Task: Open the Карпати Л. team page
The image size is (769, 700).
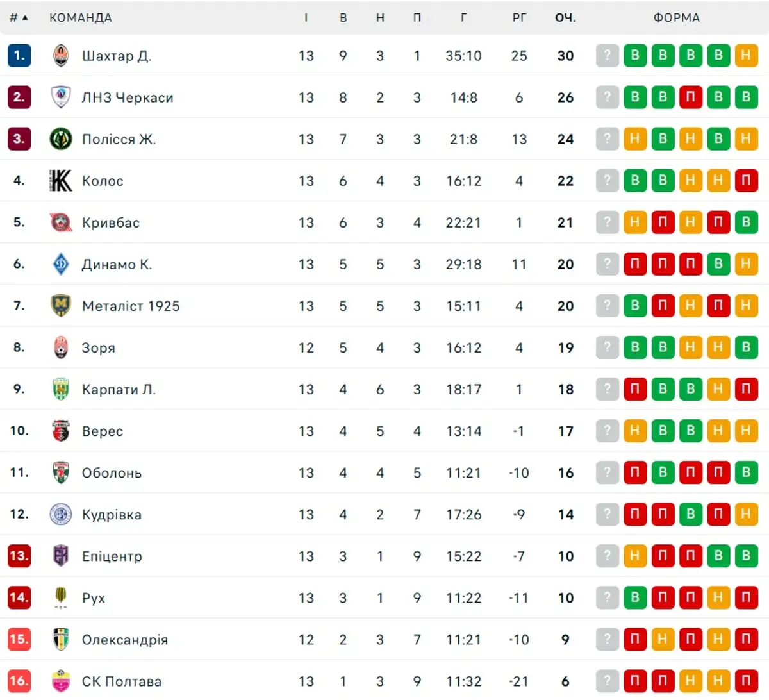Action: click(x=119, y=390)
